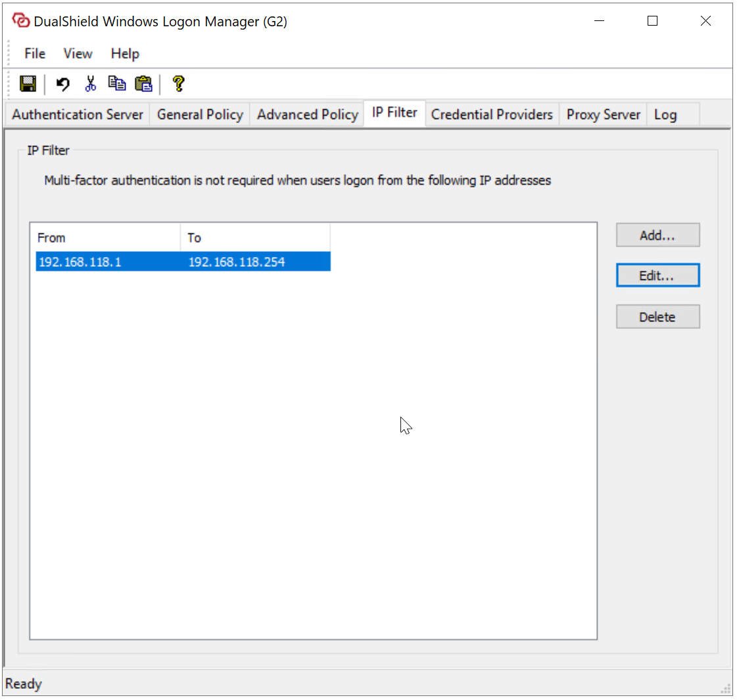The height and width of the screenshot is (700, 739).
Task: Open the View menu
Action: pos(78,54)
